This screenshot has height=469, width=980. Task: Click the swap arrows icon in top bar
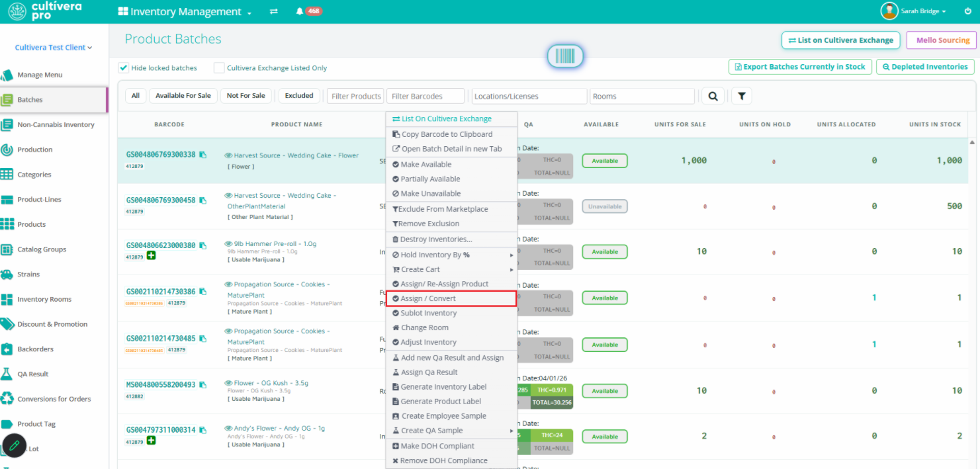(x=274, y=12)
